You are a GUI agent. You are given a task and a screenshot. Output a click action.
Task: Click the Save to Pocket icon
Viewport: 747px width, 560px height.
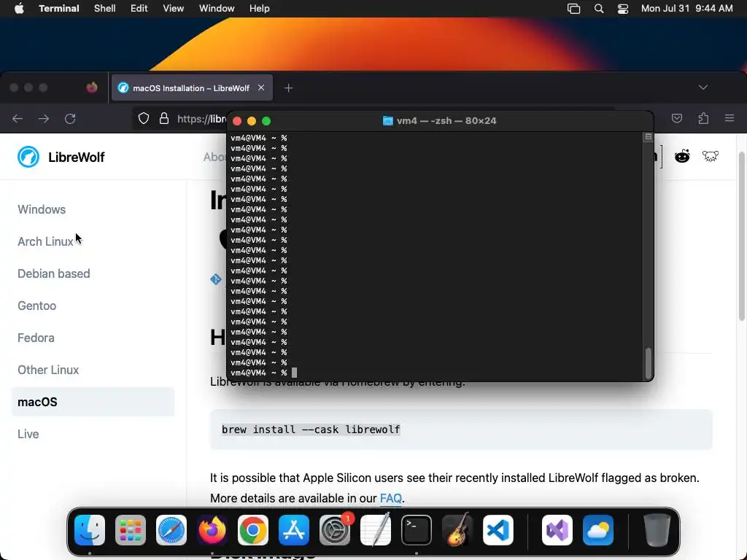(677, 119)
